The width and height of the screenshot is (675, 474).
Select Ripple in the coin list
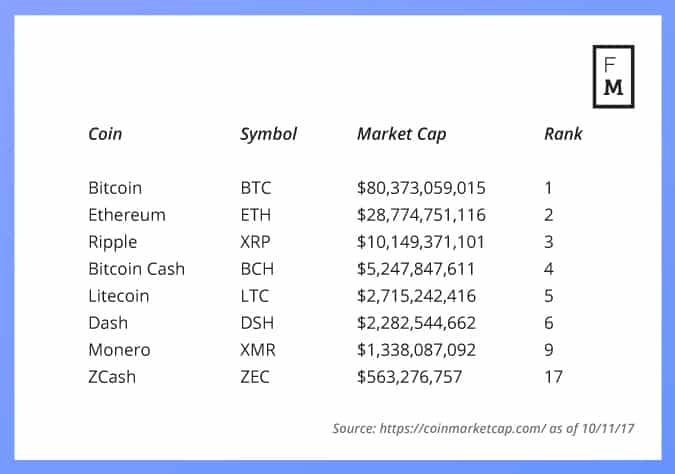(x=113, y=242)
